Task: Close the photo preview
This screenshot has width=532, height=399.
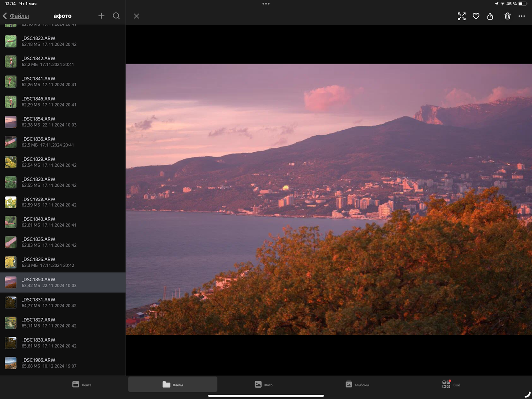Action: [x=136, y=16]
